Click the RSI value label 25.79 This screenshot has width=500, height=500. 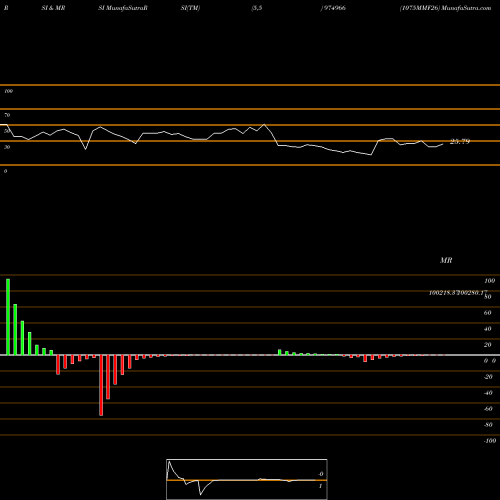(460, 142)
